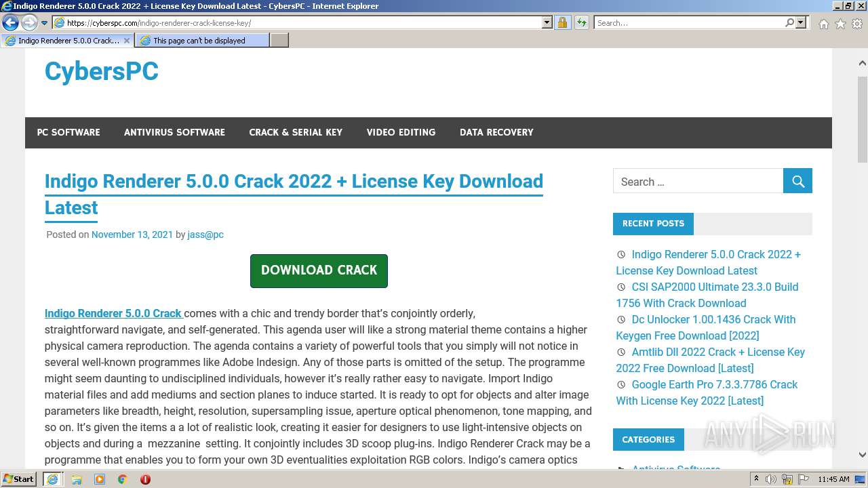Screen dimensions: 868x488
Task: Click the magnifier icon in browser search
Action: click(789, 23)
